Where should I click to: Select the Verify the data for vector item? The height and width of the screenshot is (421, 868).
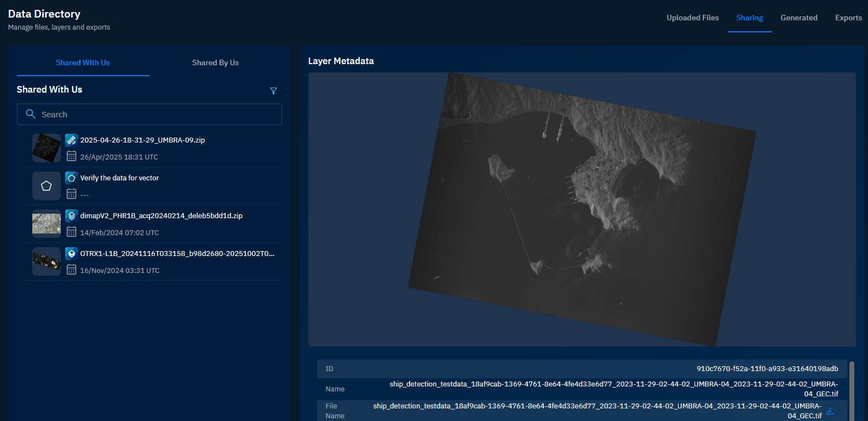tap(119, 178)
